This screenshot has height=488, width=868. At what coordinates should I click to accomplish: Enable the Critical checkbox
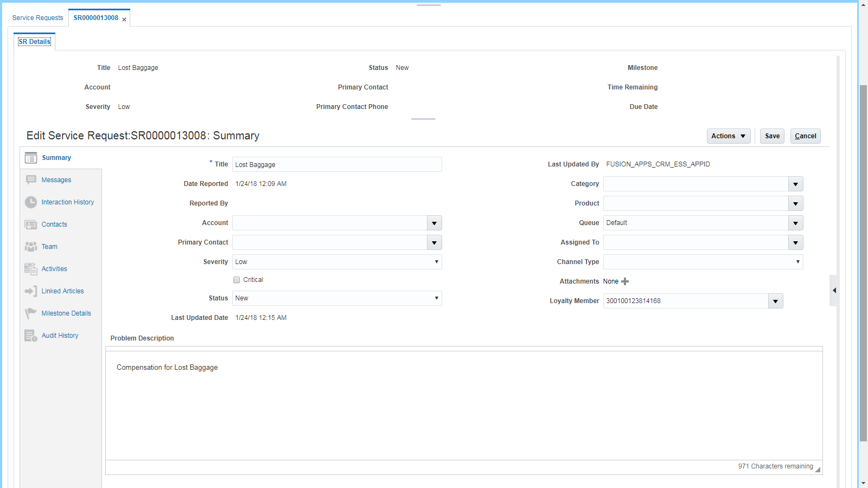237,279
